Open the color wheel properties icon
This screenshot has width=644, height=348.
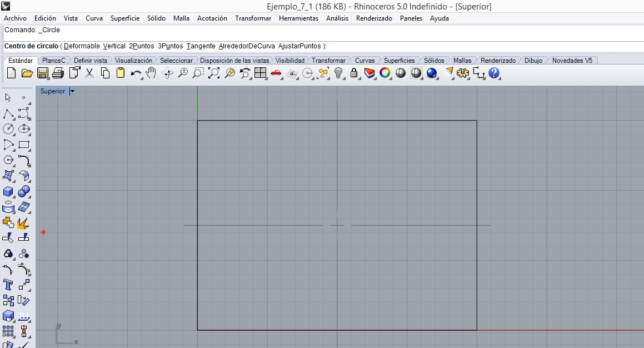pyautogui.click(x=385, y=73)
